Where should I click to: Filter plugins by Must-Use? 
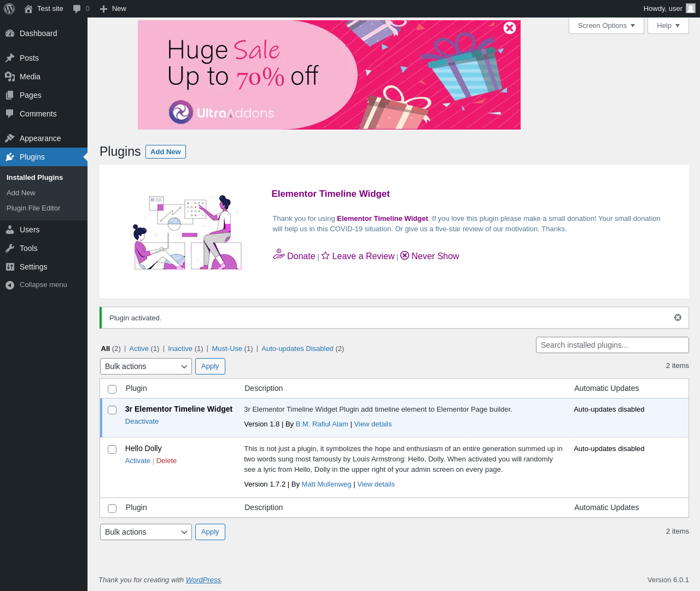point(227,349)
